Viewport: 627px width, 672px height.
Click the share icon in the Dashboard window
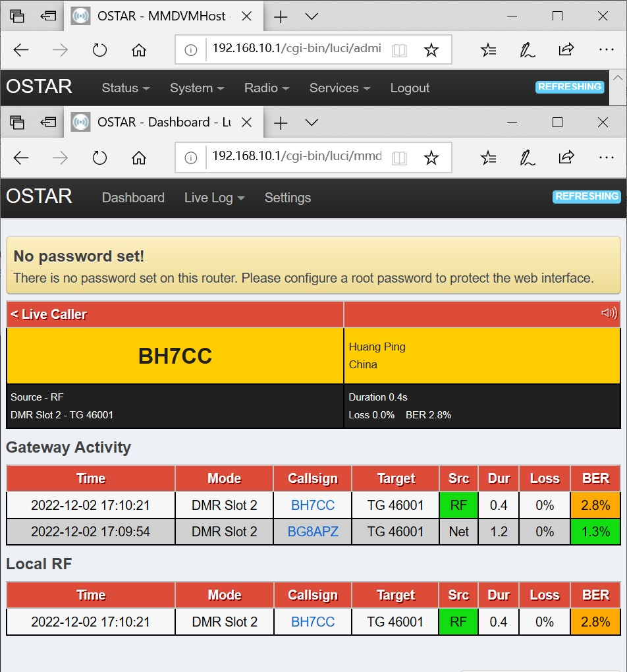(566, 158)
